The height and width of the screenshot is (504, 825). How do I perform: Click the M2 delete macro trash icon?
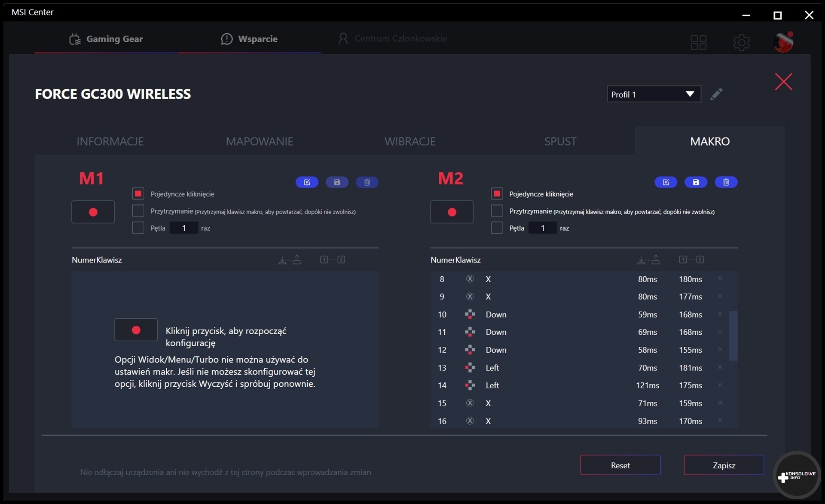726,182
